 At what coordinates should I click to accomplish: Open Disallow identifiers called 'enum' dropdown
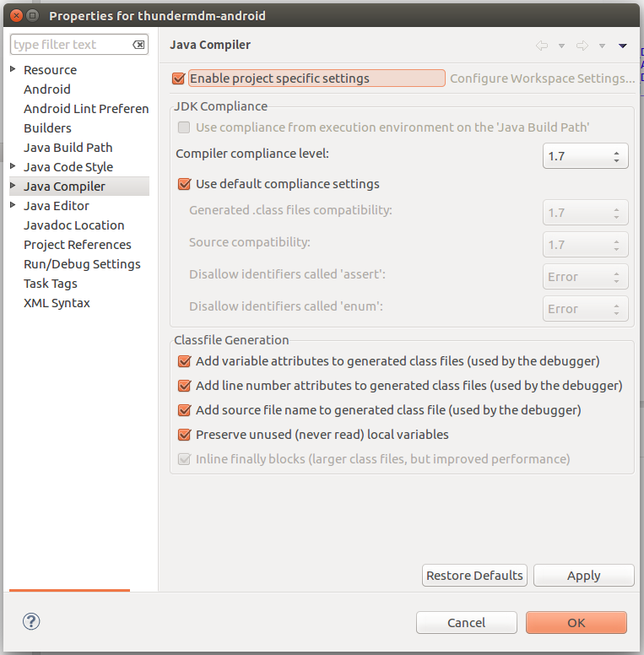[585, 309]
